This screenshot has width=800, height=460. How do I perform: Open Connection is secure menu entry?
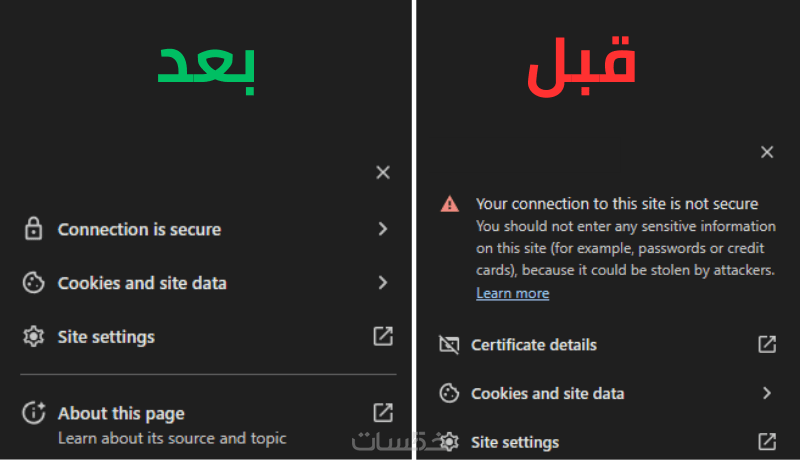[139, 229]
